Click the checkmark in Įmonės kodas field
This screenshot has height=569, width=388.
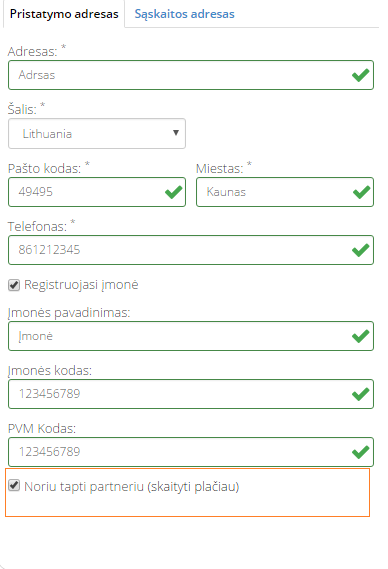[x=360, y=394]
